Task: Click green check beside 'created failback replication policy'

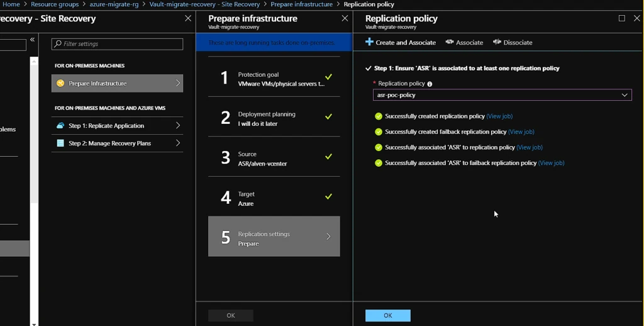Action: pos(379,132)
